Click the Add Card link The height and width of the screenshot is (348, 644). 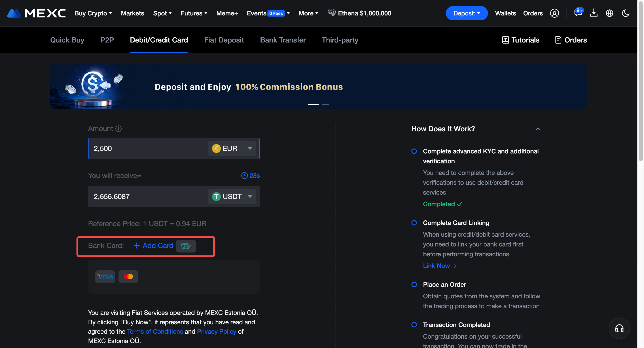[x=153, y=246]
